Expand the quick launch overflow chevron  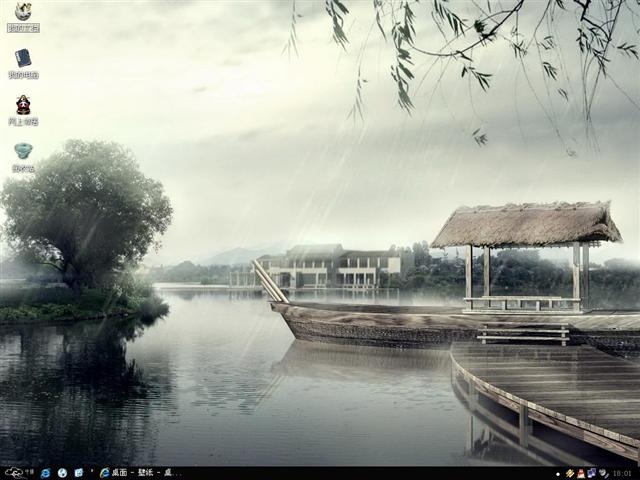(x=92, y=471)
